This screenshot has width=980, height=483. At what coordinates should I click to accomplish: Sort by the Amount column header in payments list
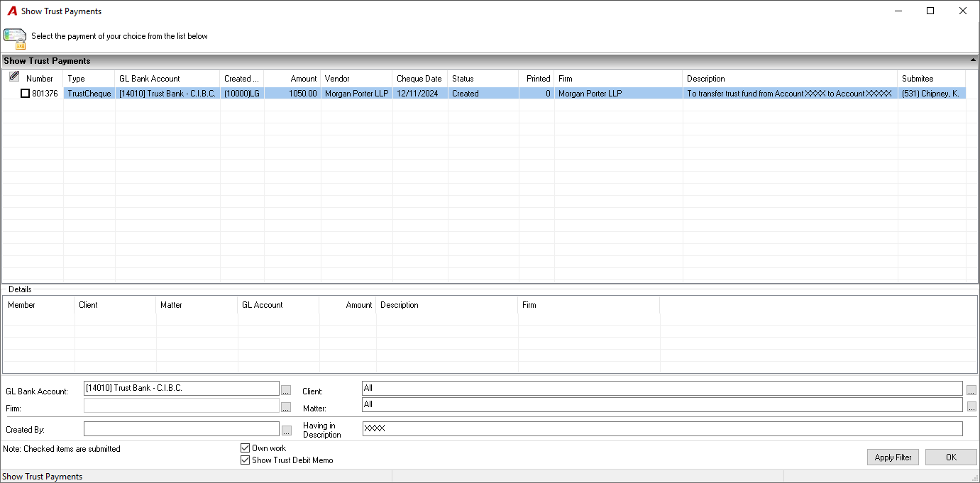(292, 79)
